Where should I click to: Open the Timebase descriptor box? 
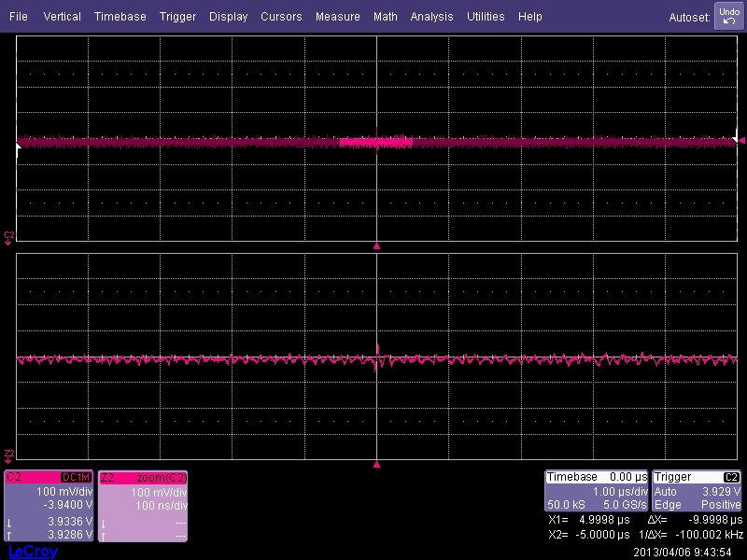(x=596, y=491)
